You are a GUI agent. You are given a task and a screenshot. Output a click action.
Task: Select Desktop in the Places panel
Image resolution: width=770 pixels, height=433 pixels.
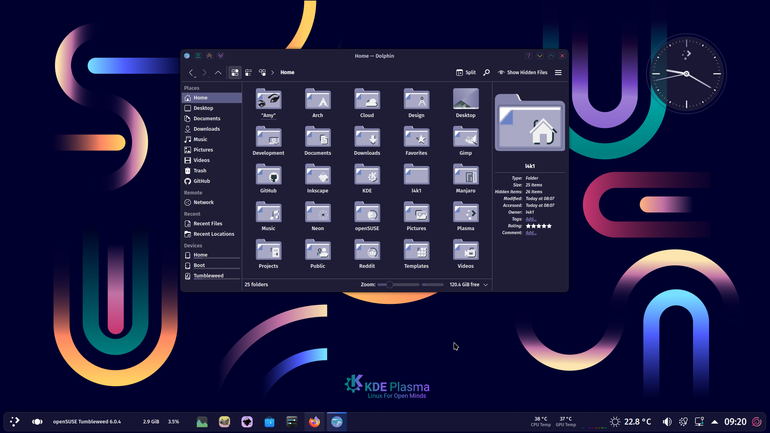212,108
